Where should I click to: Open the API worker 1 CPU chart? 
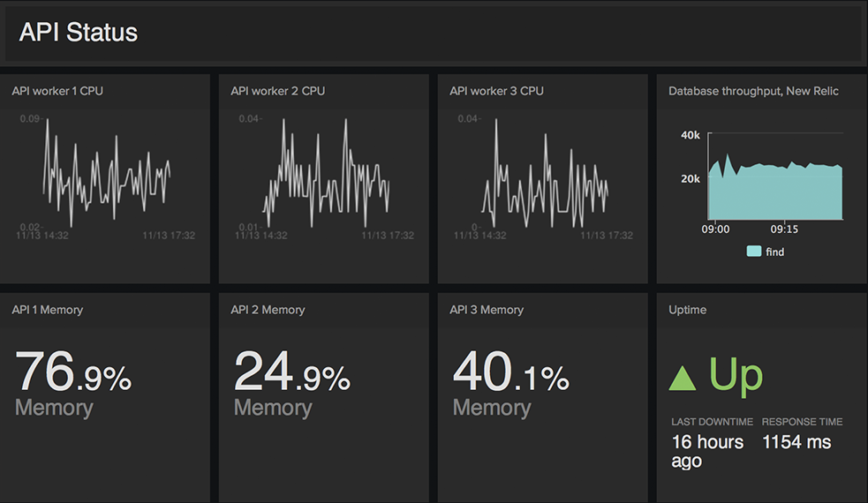[x=106, y=174]
